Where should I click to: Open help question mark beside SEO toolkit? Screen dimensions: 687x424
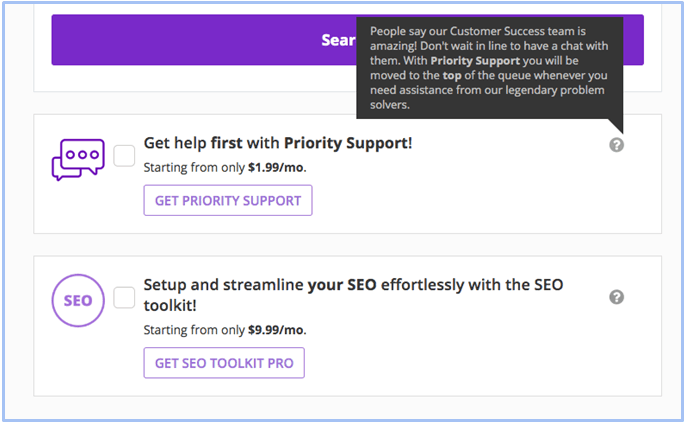[616, 297]
